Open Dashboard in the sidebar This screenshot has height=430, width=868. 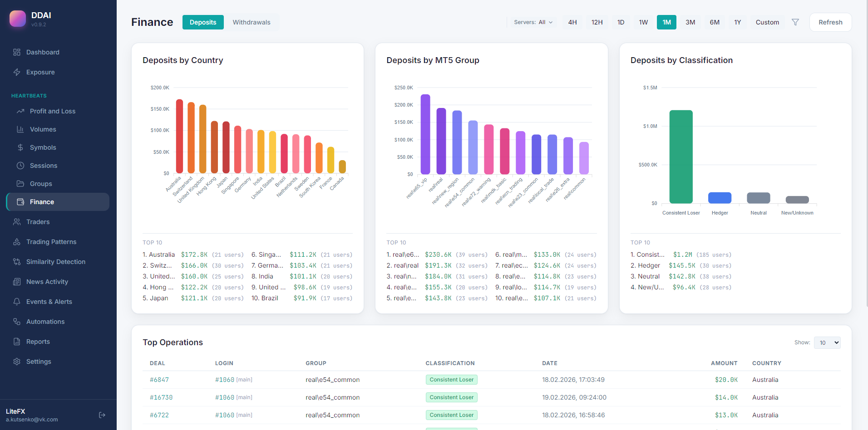58,52
